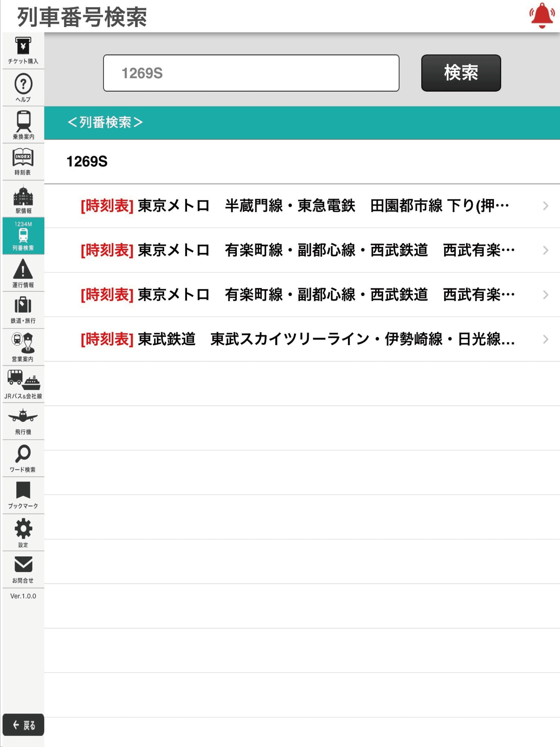Click the 1269S result heading
The image size is (560, 747).
point(87,162)
